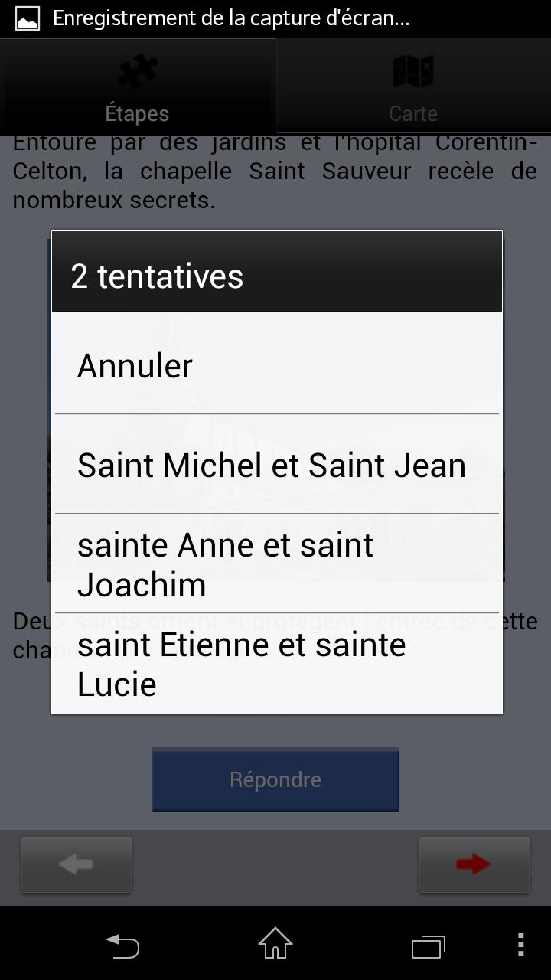This screenshot has height=980, width=551.
Task: Select Annuler to cancel the dialog
Action: (275, 365)
